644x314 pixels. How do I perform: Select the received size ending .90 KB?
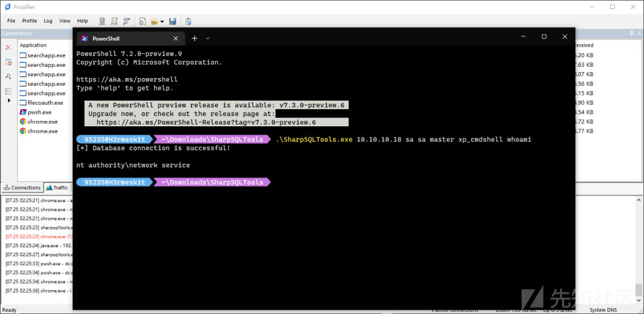584,102
